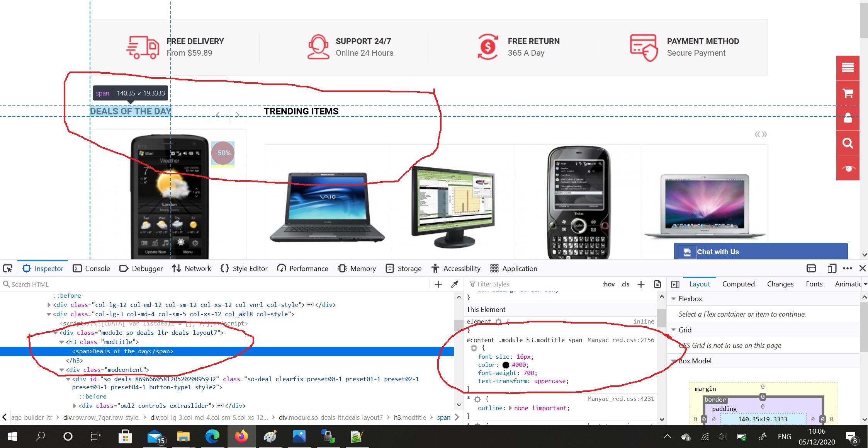Switch to the Layout sidebar tab

tap(700, 284)
